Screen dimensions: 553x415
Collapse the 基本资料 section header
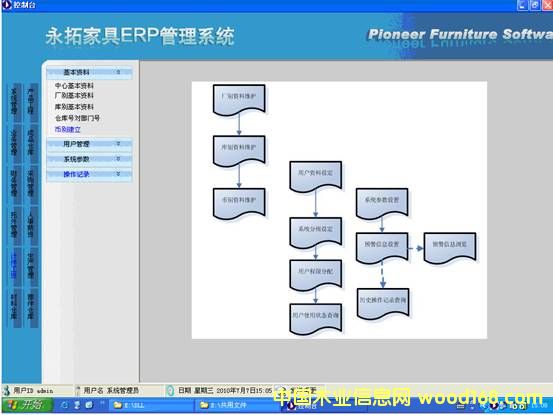89,72
